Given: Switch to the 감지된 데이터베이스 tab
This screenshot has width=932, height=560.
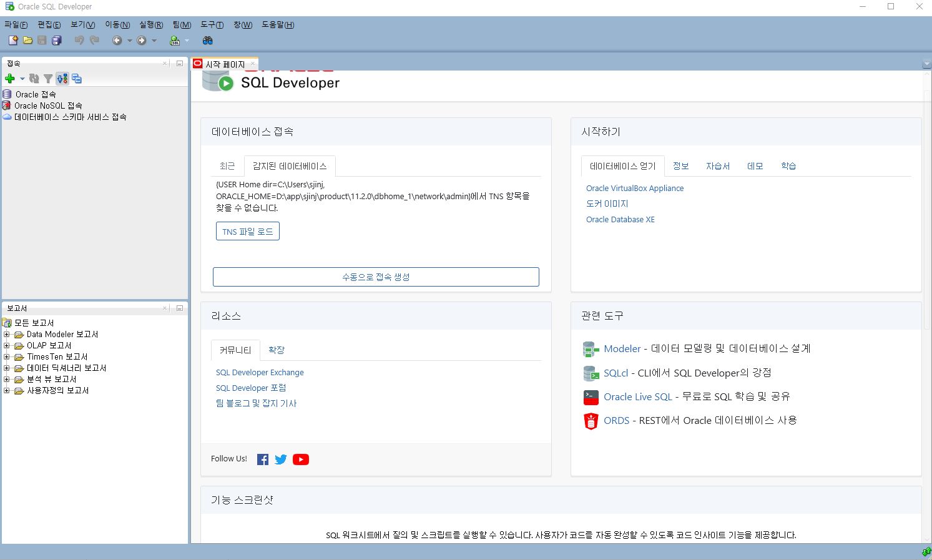Looking at the screenshot, I should (x=290, y=166).
